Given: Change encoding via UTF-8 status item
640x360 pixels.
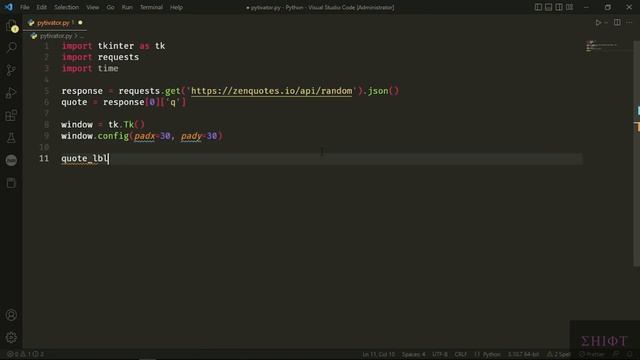Looking at the screenshot, I should click(440, 354).
